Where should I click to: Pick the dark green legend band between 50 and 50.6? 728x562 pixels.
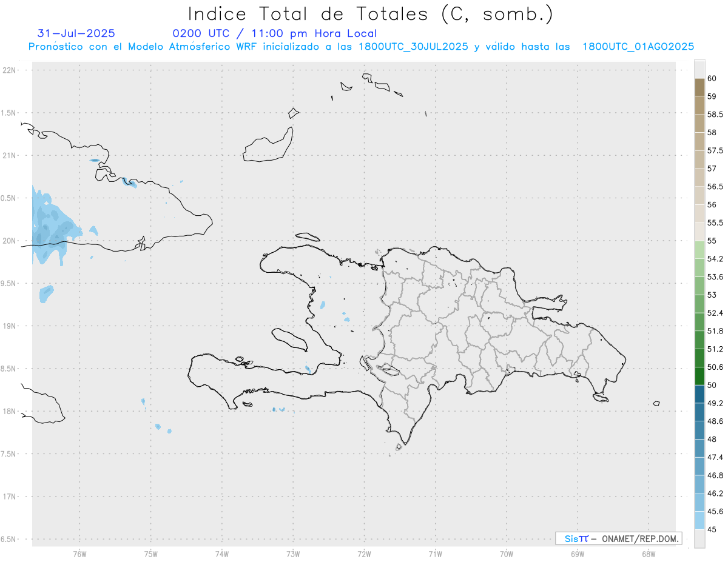(699, 376)
